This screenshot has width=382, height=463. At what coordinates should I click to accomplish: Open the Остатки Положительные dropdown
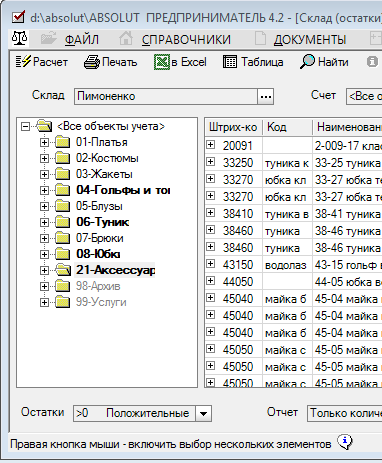pyautogui.click(x=203, y=414)
